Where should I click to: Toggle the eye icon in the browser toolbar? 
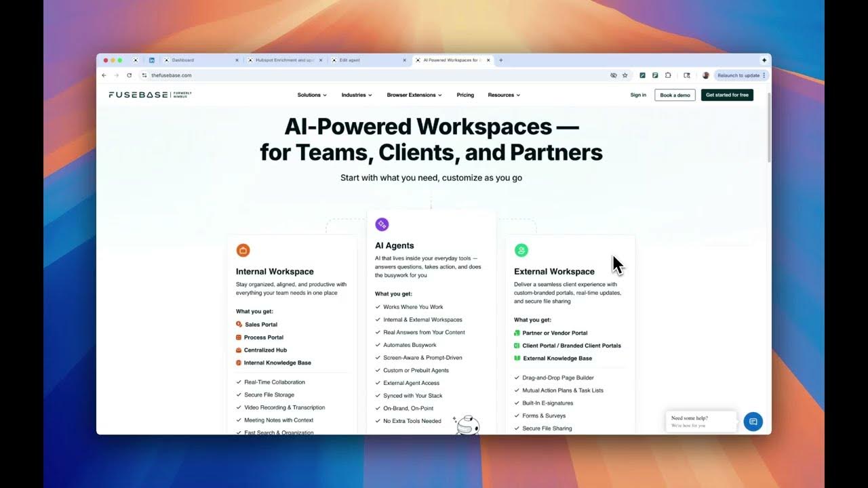[613, 75]
